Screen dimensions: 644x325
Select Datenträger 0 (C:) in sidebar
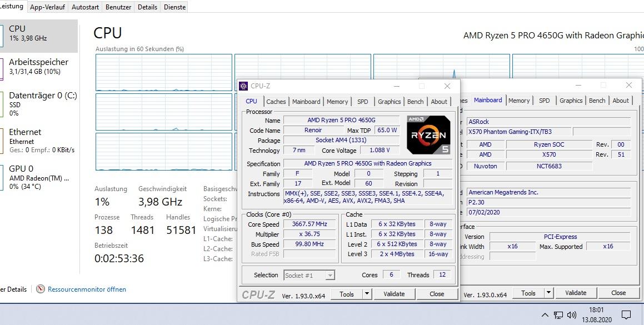pos(38,104)
